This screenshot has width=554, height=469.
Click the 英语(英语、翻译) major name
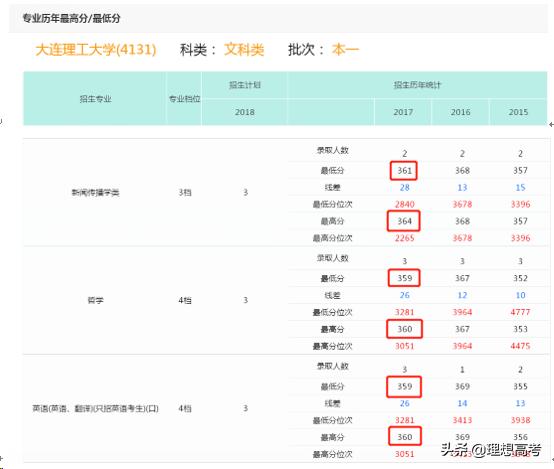pos(95,409)
